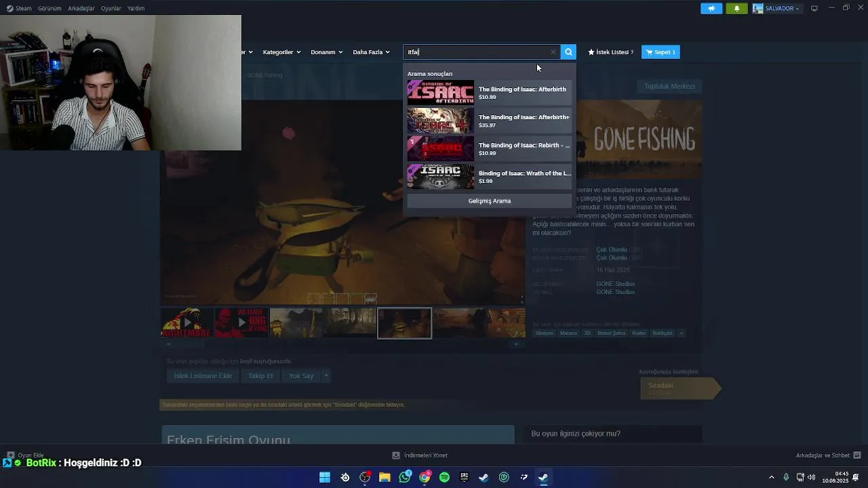The image size is (868, 488).
Task: Select the highlighted fifth screenshot thumbnail
Action: pyautogui.click(x=404, y=323)
